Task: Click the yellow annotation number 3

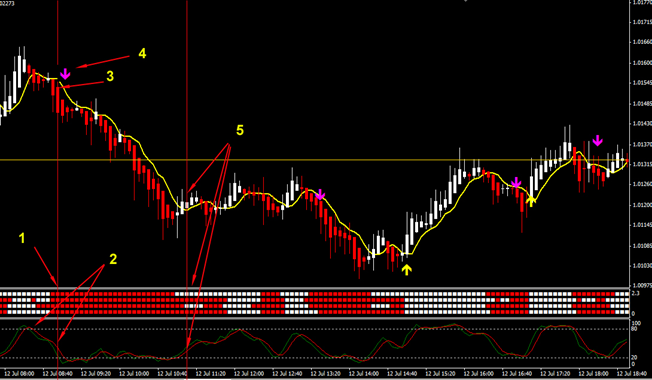Action: pos(110,76)
